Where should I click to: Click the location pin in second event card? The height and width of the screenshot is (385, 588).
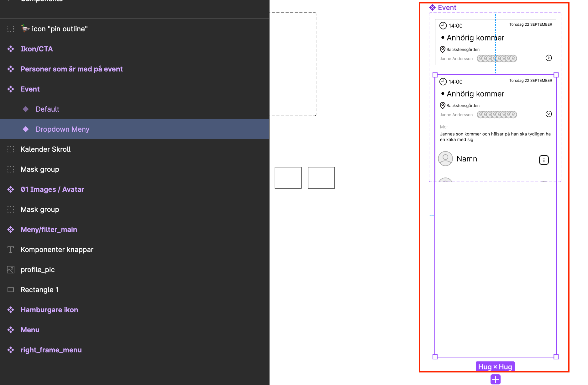pos(443,105)
